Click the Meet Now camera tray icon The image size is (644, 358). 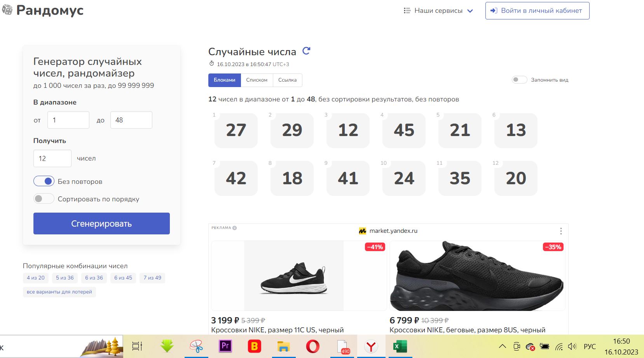517,346
